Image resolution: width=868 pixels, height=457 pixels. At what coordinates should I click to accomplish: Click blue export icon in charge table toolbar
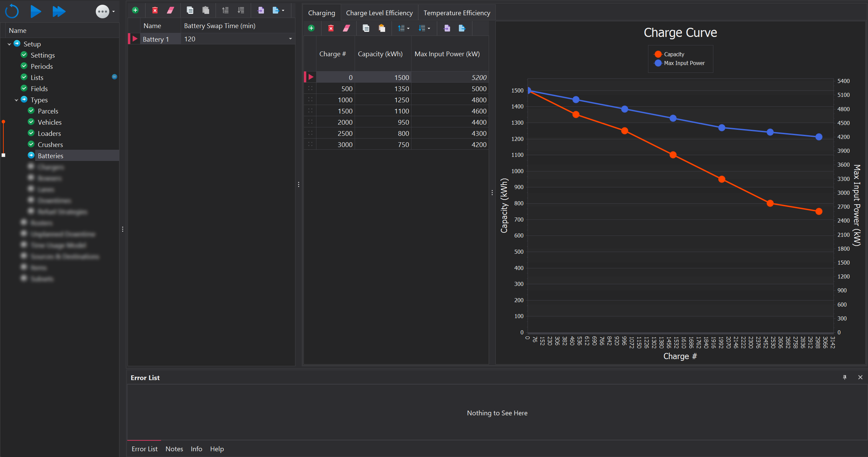462,28
